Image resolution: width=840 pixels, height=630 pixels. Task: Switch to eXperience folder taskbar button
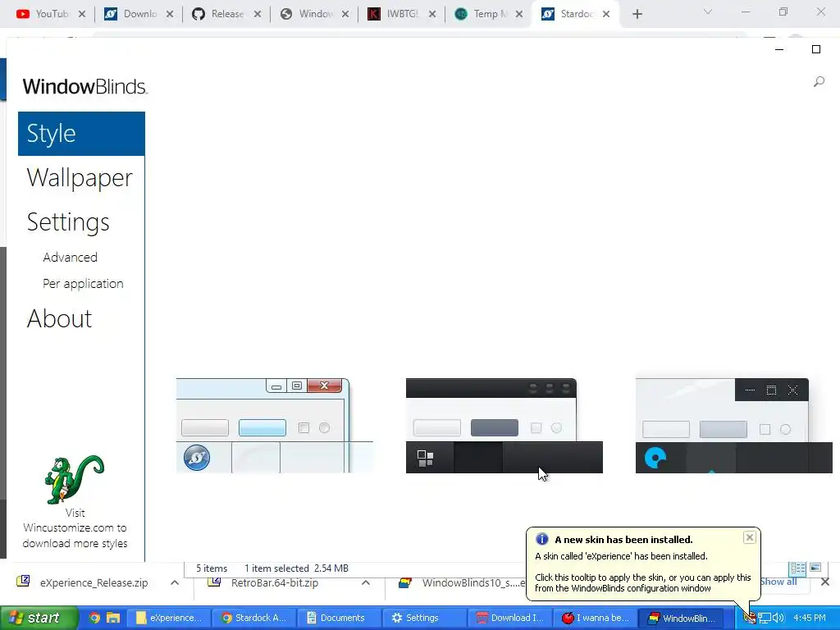tap(168, 619)
